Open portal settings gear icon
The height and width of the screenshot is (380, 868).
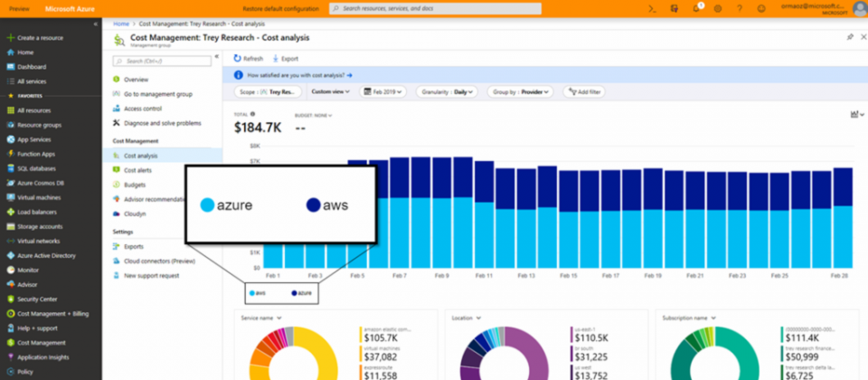point(718,9)
